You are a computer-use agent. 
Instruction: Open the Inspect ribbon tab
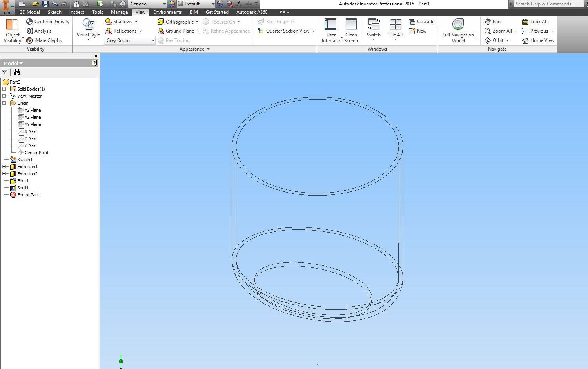point(76,12)
